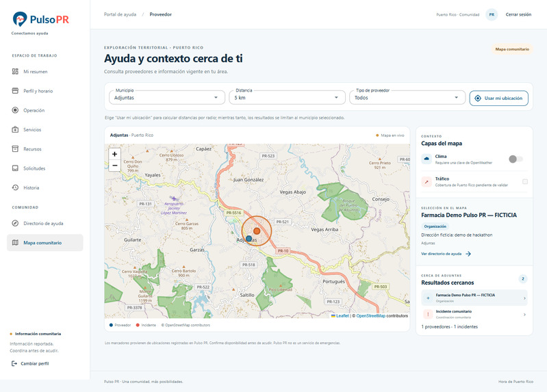Viewport: 547px width, 392px height.
Task: Open the Solicitudes menu entry
Action: [x=45, y=168]
